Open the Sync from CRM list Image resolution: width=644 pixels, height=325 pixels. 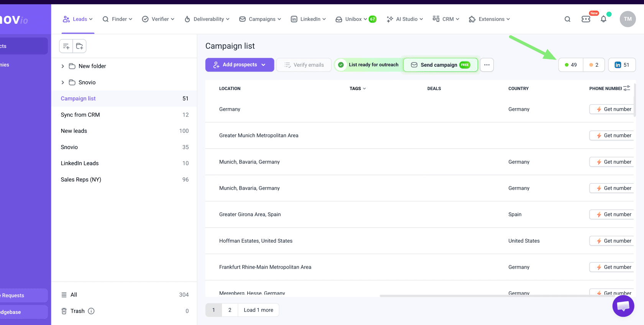(124, 115)
